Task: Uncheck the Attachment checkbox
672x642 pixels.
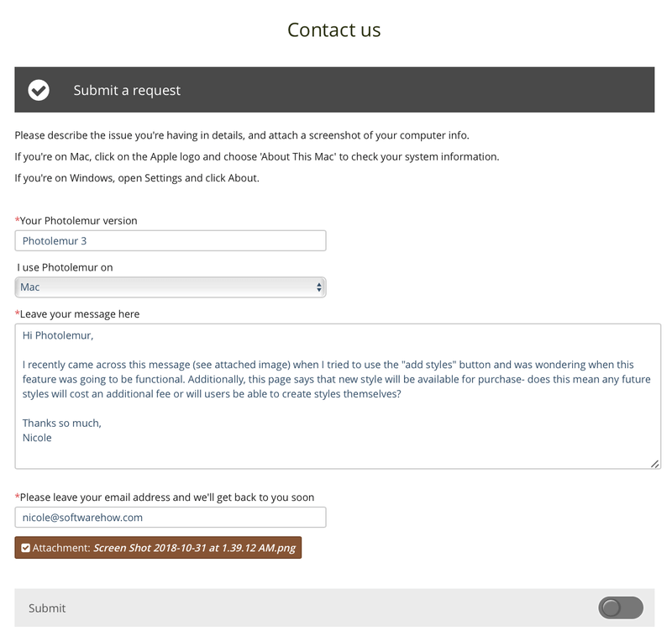Action: coord(26,548)
